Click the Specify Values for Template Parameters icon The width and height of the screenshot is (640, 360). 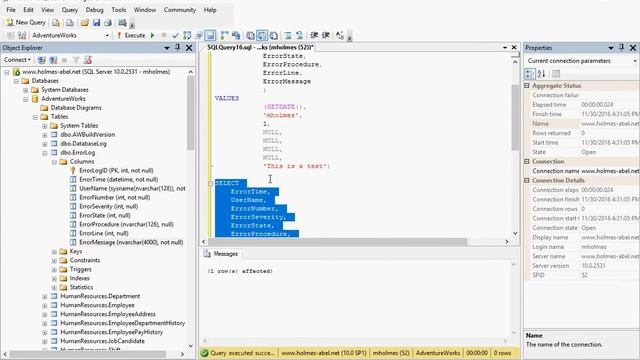pos(340,36)
